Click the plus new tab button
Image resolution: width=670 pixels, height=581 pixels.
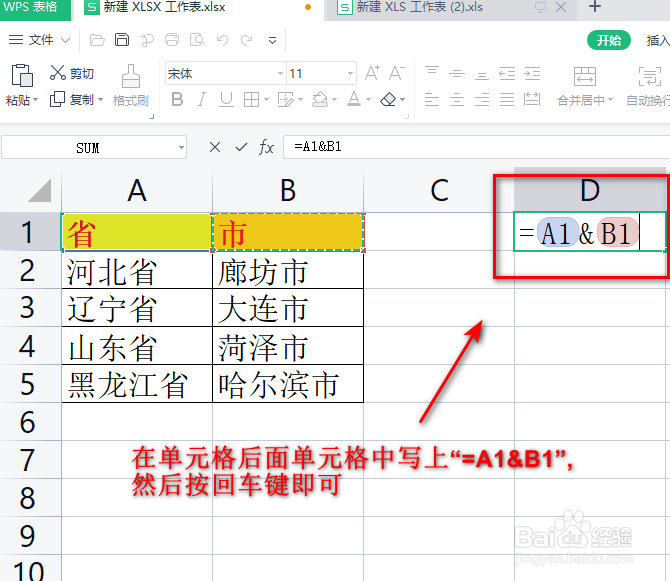[595, 7]
